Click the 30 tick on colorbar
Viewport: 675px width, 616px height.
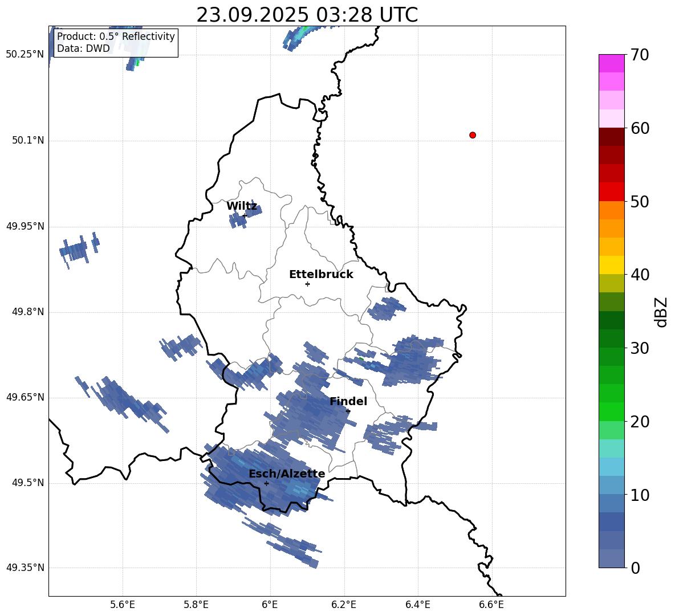640,348
